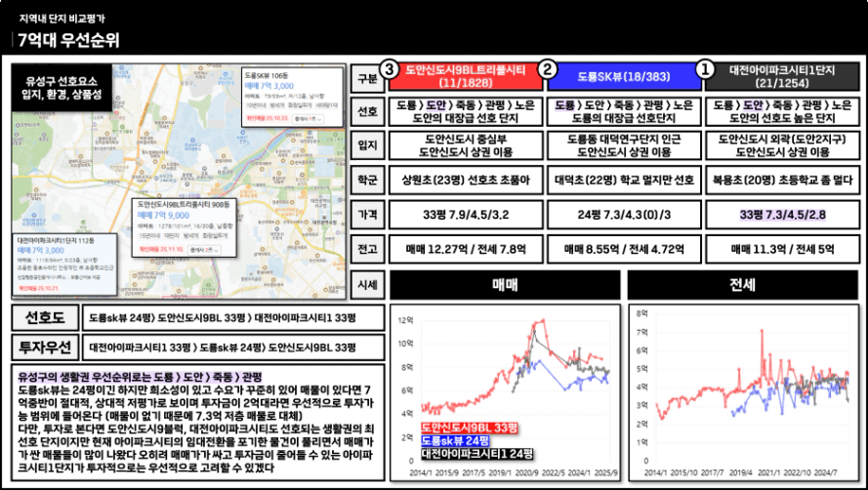Screen dimensions: 868x490
Task: Click the 대단지 tag on 908동 card
Action: click(x=172, y=235)
